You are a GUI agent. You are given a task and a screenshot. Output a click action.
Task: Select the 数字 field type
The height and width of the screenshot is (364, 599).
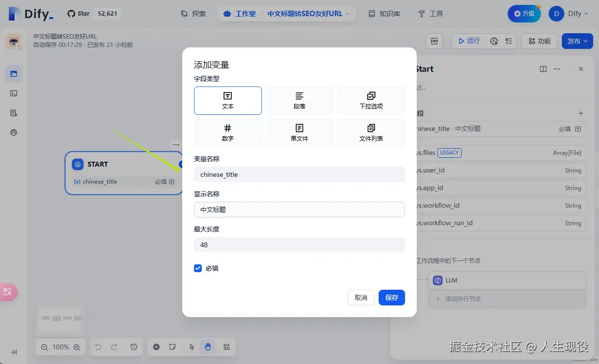[228, 133]
